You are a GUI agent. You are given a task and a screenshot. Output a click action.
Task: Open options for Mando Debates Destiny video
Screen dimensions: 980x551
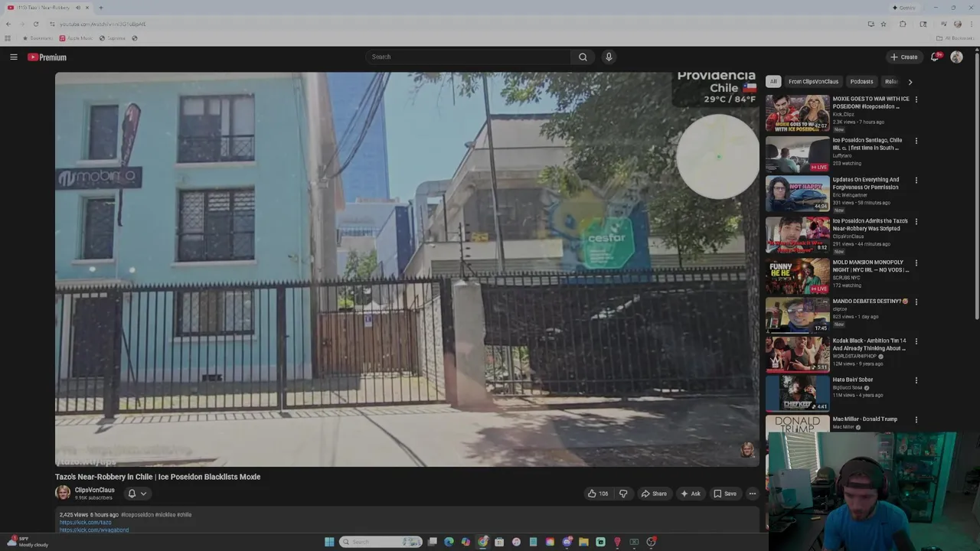tap(916, 302)
